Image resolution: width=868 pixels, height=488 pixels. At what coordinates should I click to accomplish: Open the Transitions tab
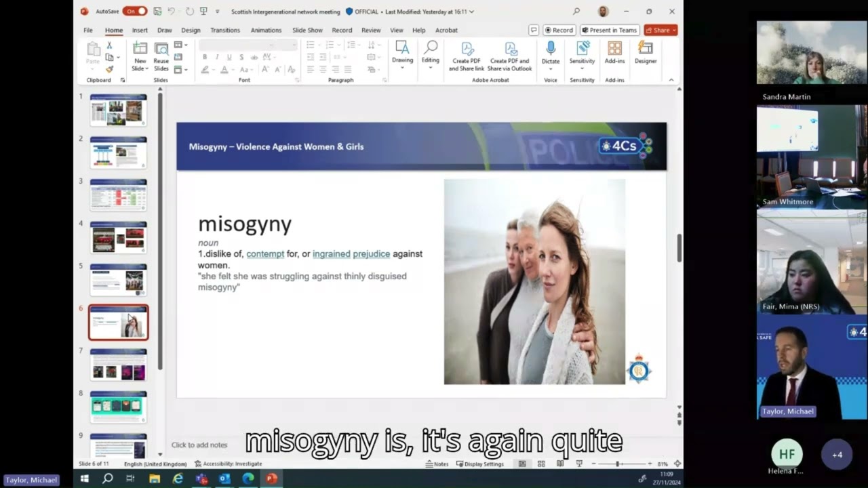tap(225, 30)
